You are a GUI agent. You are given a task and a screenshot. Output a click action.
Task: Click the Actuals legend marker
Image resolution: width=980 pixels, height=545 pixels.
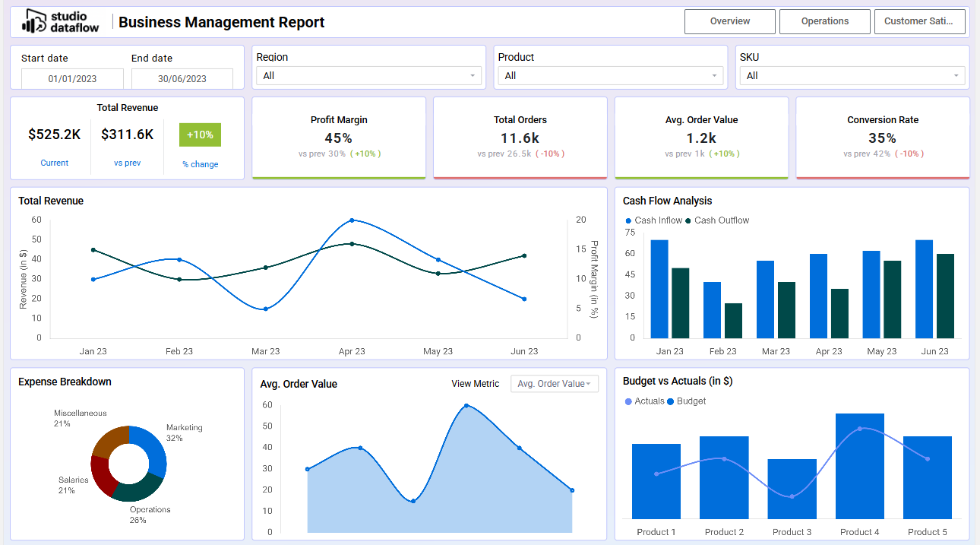(x=628, y=401)
